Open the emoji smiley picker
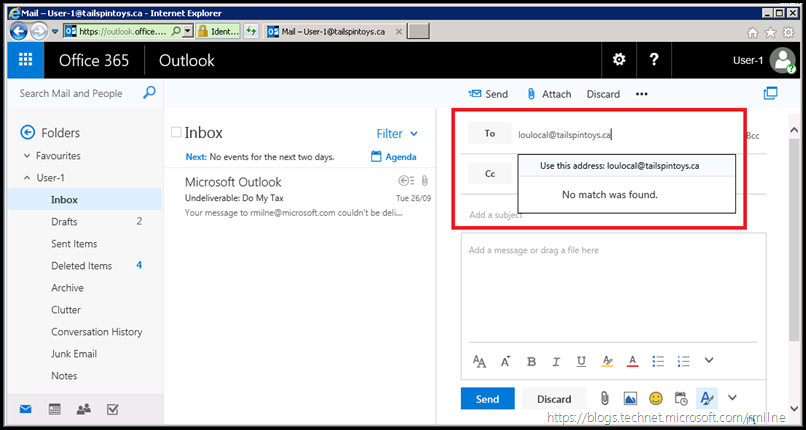The width and height of the screenshot is (806, 430). (x=655, y=398)
